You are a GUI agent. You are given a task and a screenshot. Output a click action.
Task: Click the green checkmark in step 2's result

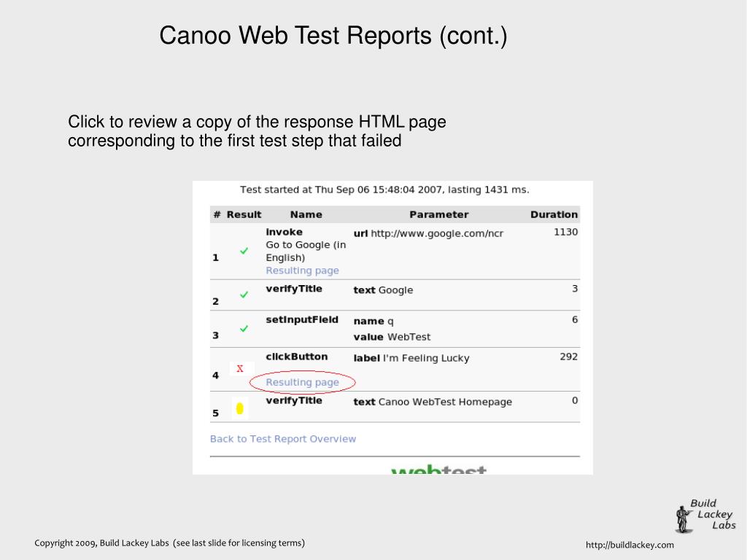tap(244, 295)
